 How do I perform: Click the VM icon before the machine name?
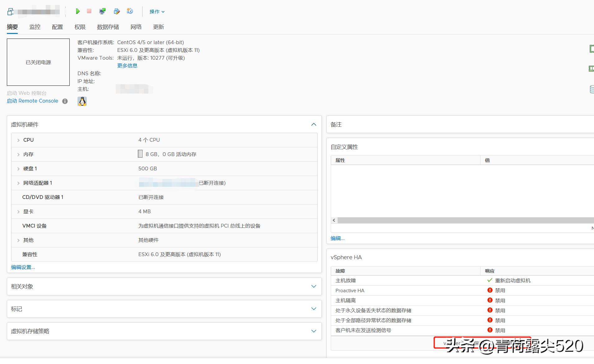(10, 11)
